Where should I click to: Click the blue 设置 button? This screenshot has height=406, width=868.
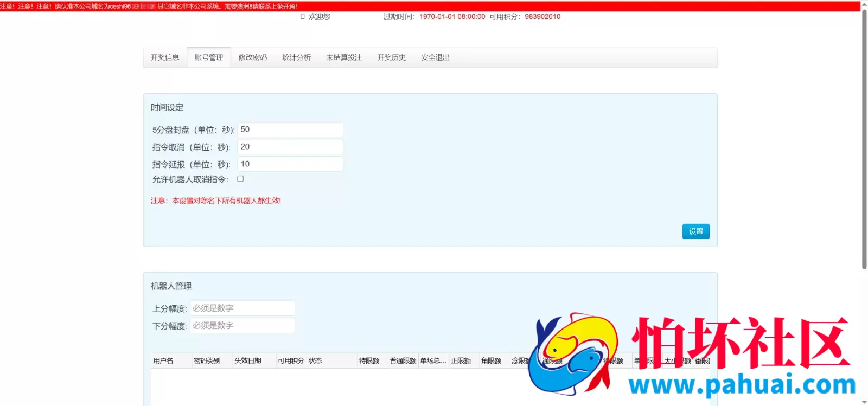(x=696, y=231)
